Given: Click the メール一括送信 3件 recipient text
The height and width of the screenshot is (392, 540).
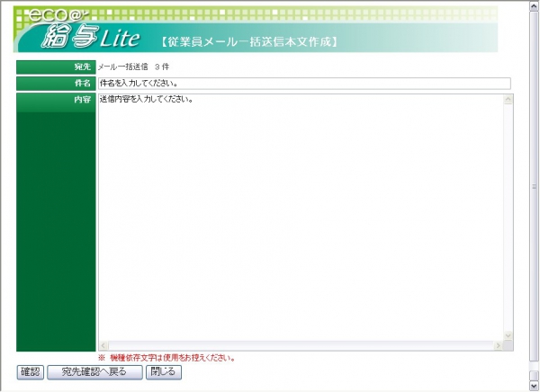Looking at the screenshot, I should pos(133,67).
